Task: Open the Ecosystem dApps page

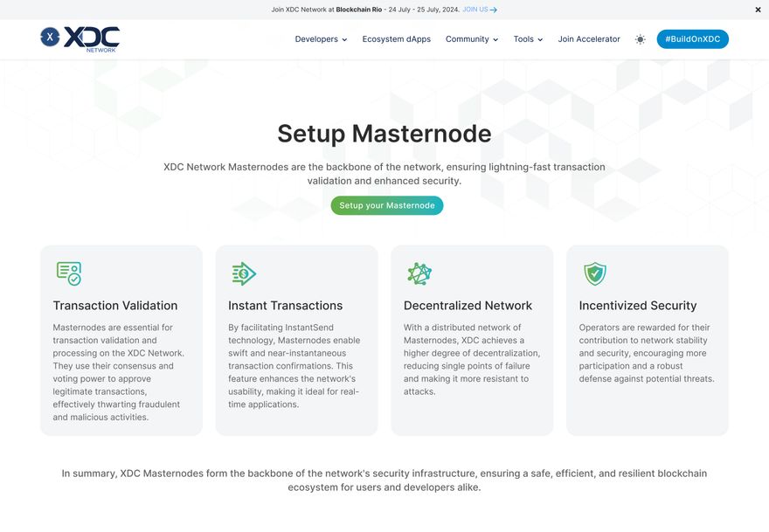Action: (x=396, y=39)
